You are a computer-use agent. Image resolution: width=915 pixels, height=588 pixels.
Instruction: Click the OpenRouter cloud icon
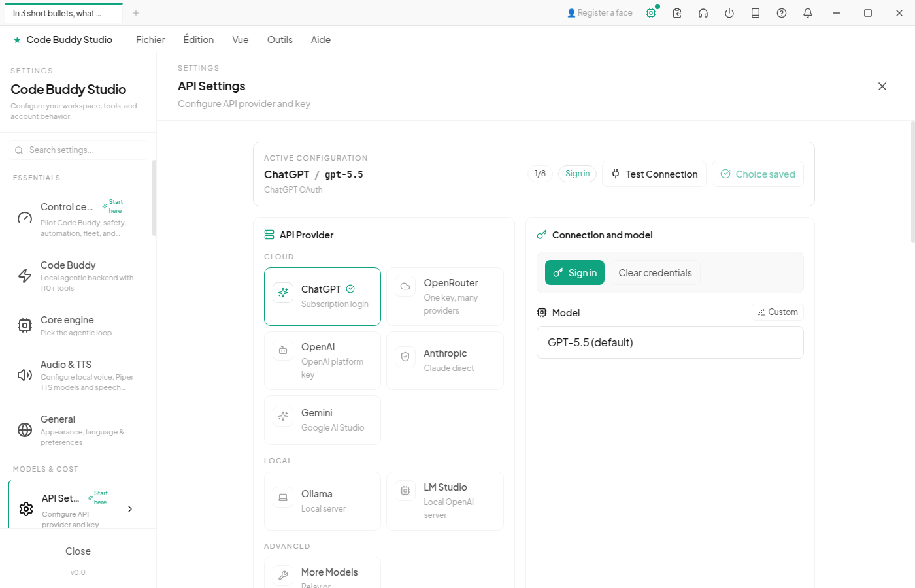click(405, 286)
